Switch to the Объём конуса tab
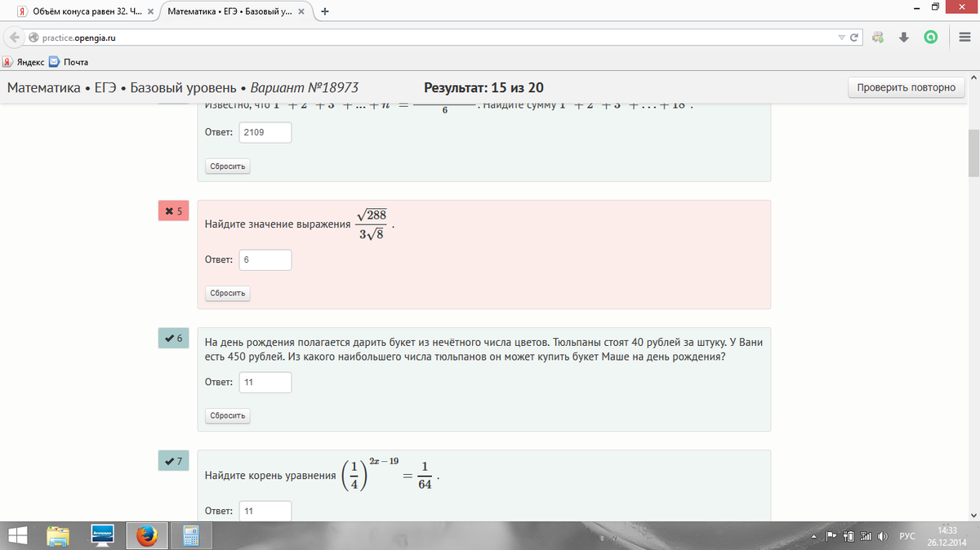The image size is (980, 550). 81,12
